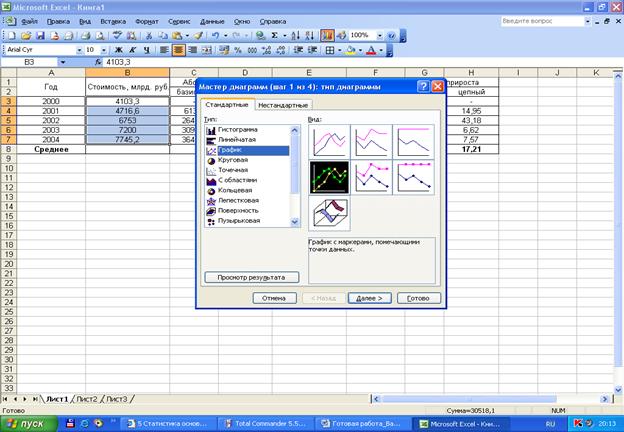Select the Гистограмма chart type
624x432 pixels.
(238, 130)
